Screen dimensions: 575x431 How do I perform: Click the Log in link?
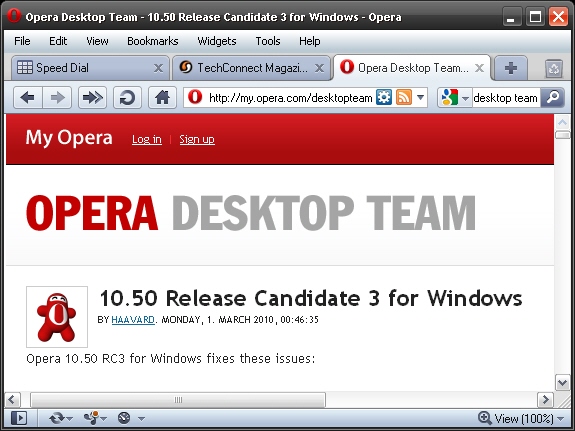(x=147, y=139)
